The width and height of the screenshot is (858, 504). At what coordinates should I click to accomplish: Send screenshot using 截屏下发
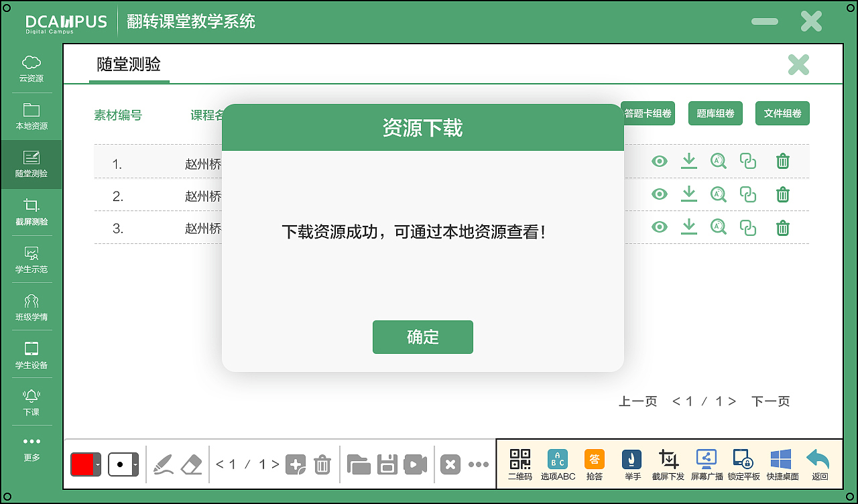(668, 464)
